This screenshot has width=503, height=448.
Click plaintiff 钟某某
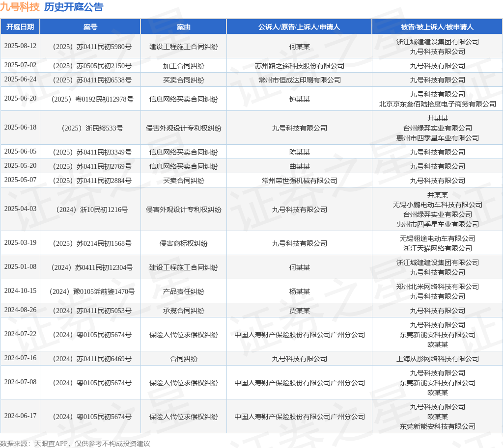(x=299, y=99)
